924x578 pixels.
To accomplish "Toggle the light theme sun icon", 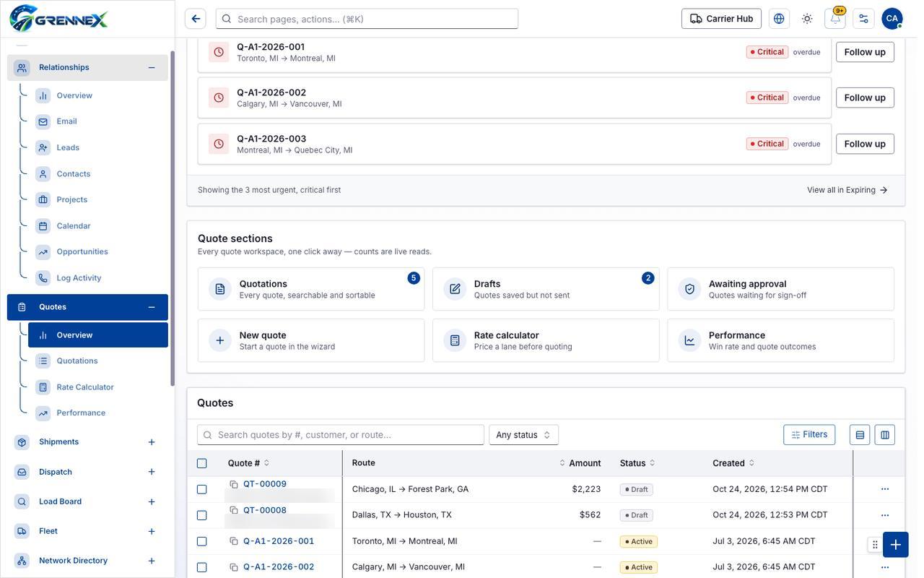I will point(807,19).
